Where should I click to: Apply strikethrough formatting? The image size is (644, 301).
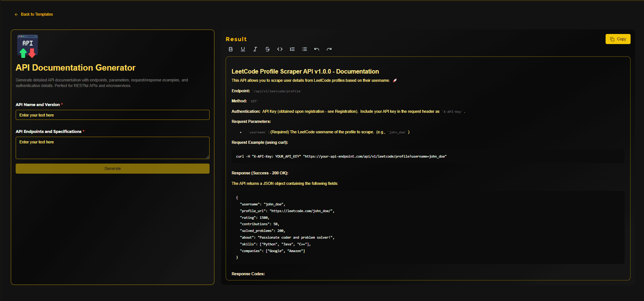(x=267, y=49)
